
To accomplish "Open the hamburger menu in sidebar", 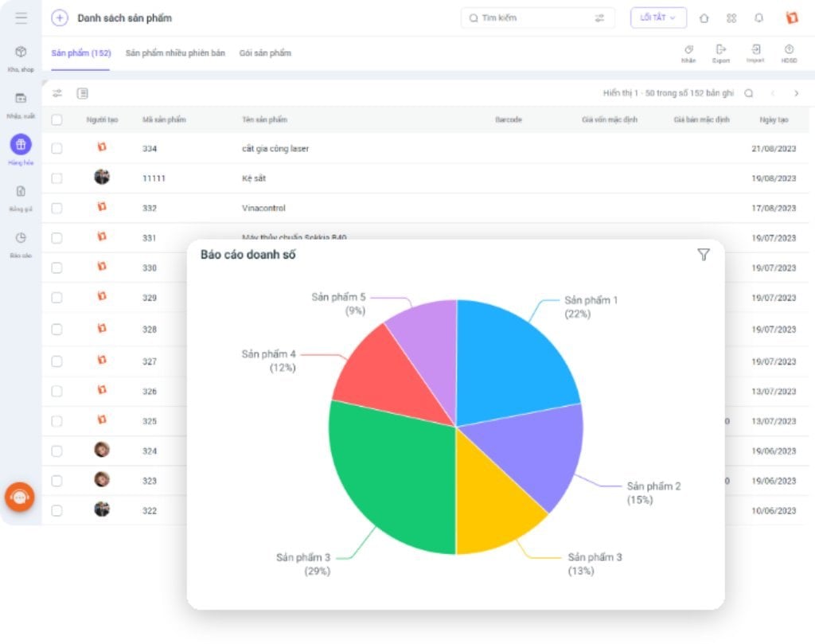I will tap(21, 18).
